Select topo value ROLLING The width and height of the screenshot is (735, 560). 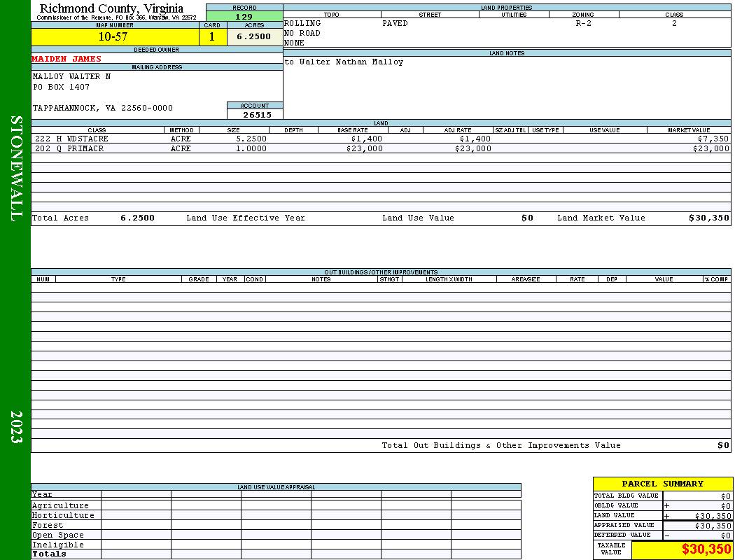click(302, 23)
